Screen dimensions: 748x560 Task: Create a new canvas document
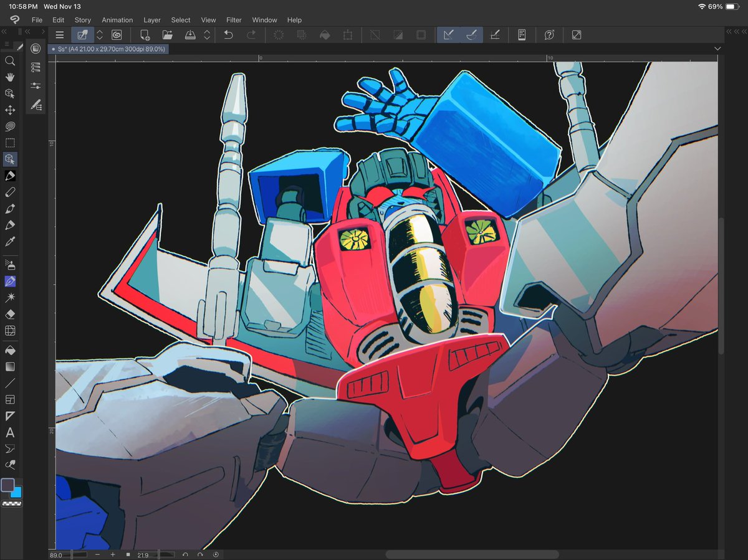coord(145,35)
